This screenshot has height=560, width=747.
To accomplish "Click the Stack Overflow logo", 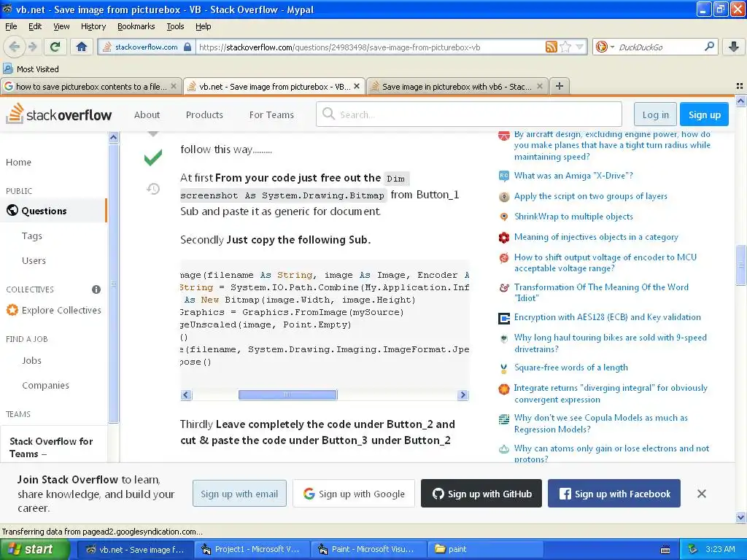I will pos(59,114).
